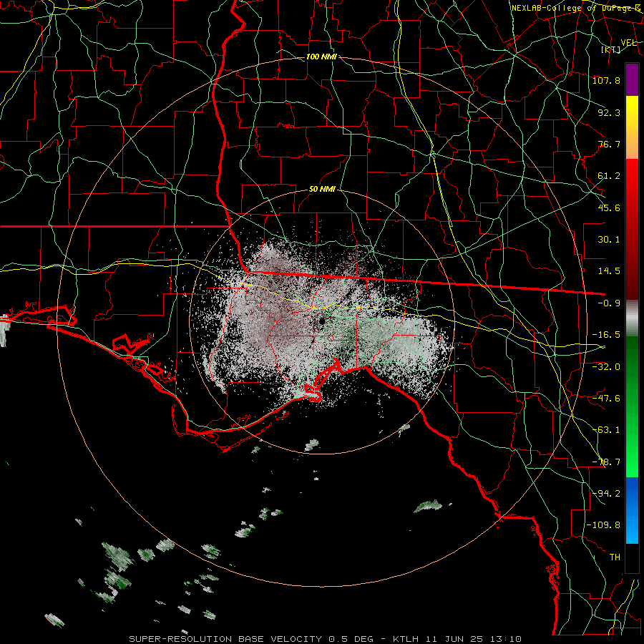
Task: Click the TH label below the scale
Action: click(x=615, y=557)
